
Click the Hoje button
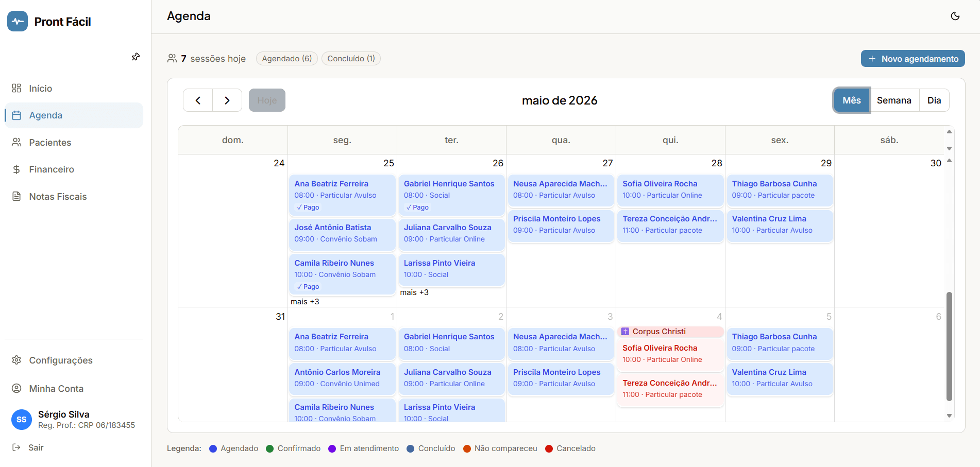(267, 100)
